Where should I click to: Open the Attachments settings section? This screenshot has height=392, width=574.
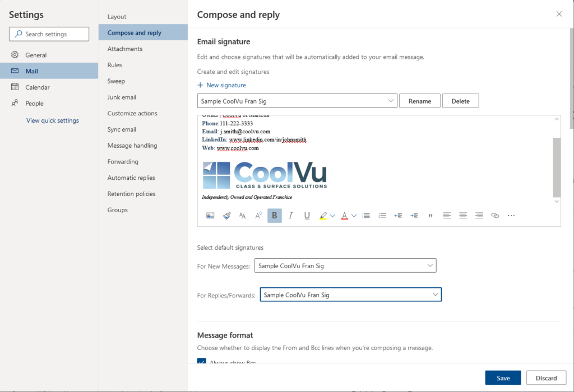point(125,49)
